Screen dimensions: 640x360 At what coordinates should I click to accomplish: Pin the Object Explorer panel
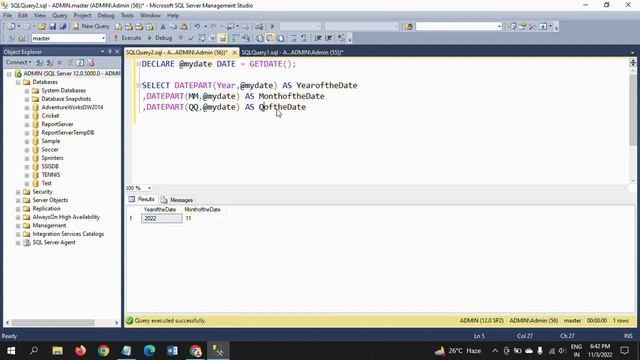click(x=110, y=51)
